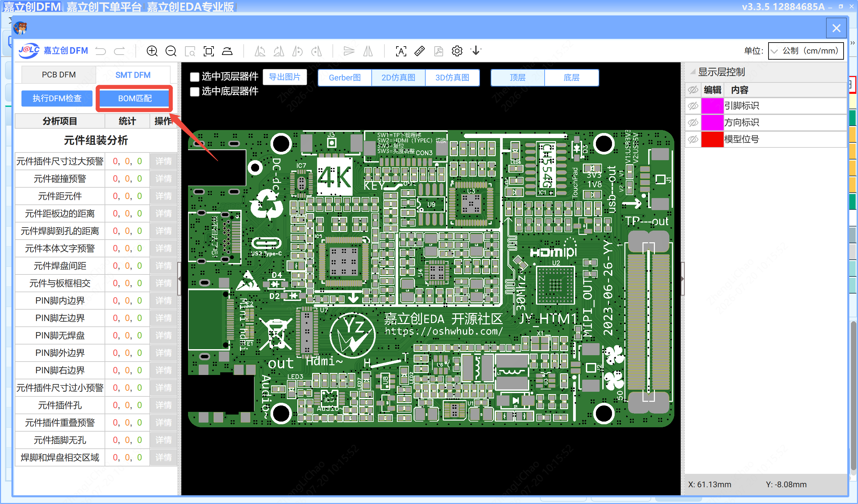Select the 元件本体文字预警 row label
Screen dimensions: 858x504
(x=60, y=249)
